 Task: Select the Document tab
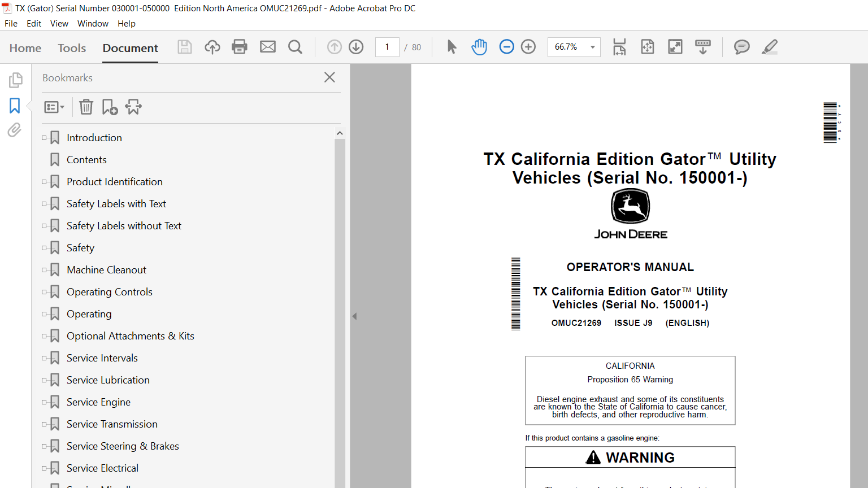point(131,48)
